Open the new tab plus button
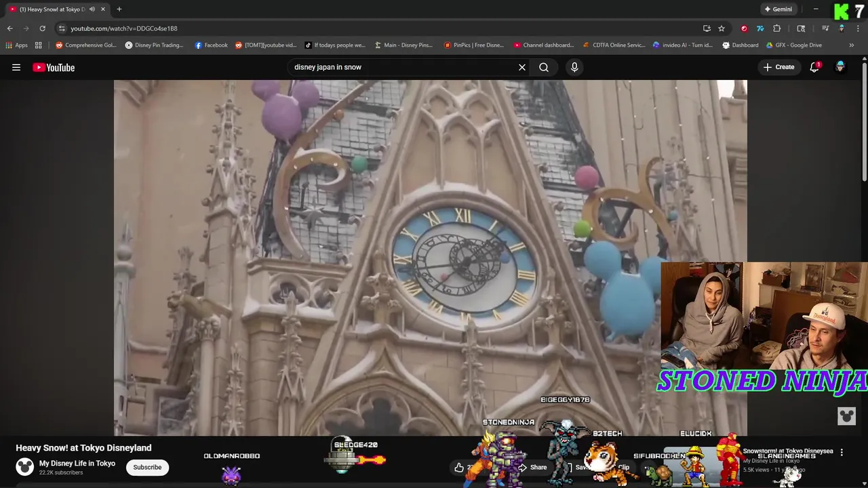The height and width of the screenshot is (488, 868). click(x=119, y=9)
